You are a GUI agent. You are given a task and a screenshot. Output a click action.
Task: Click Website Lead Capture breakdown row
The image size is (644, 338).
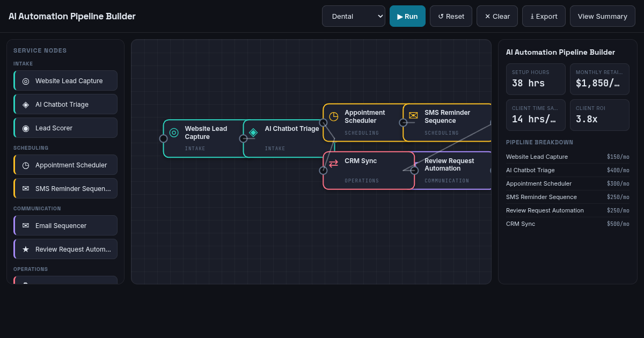click(568, 157)
